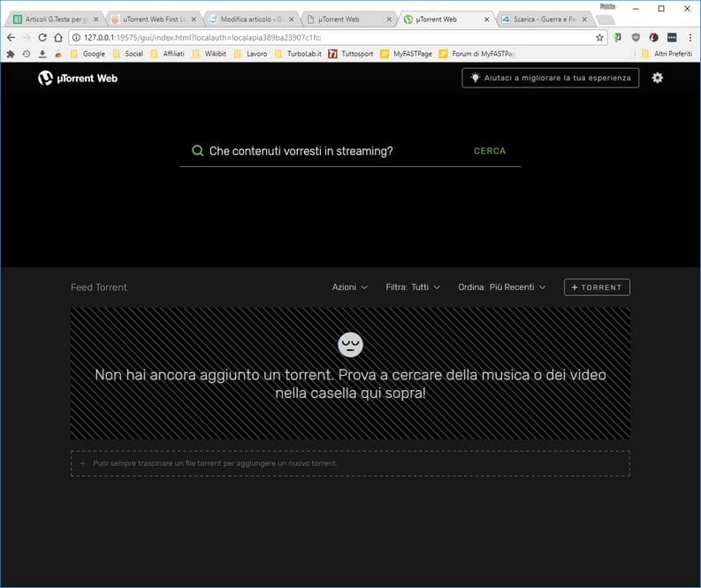
Task: Open the MyFASTPage bookmark
Action: 407,54
